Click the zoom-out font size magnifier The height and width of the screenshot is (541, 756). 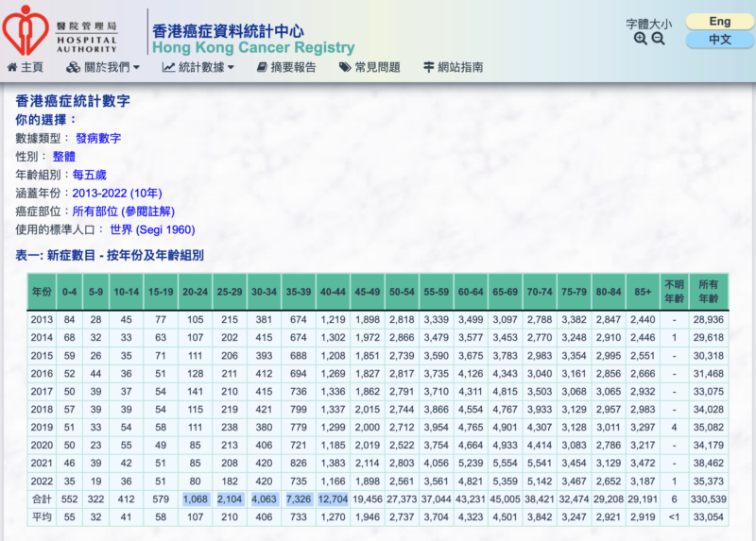658,39
